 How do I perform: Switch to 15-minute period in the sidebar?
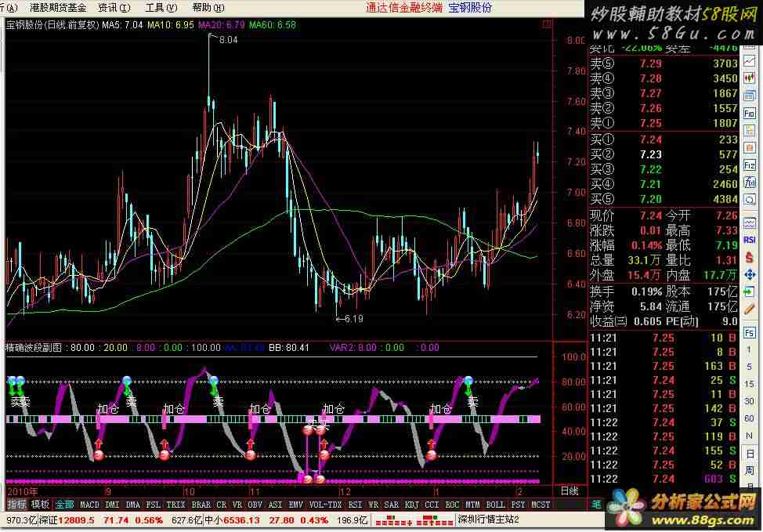(750, 384)
